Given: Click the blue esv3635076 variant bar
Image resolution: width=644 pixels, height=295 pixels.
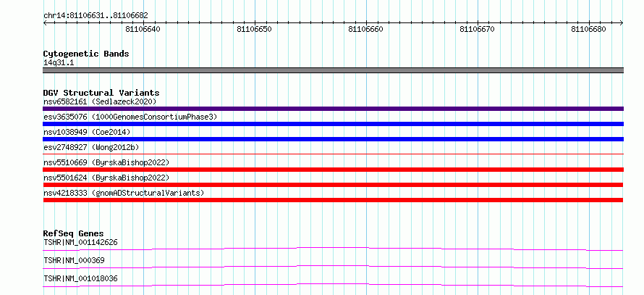Looking at the screenshot, I should pos(333,124).
